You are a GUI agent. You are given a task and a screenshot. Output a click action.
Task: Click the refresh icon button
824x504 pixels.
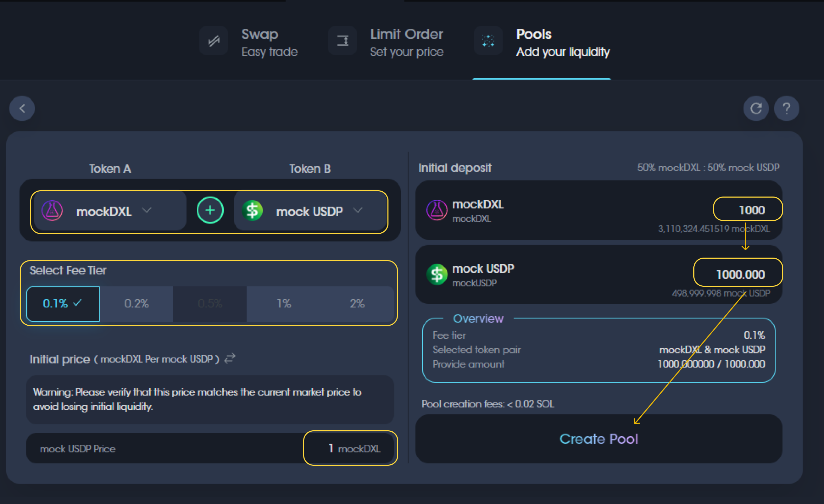(x=756, y=108)
